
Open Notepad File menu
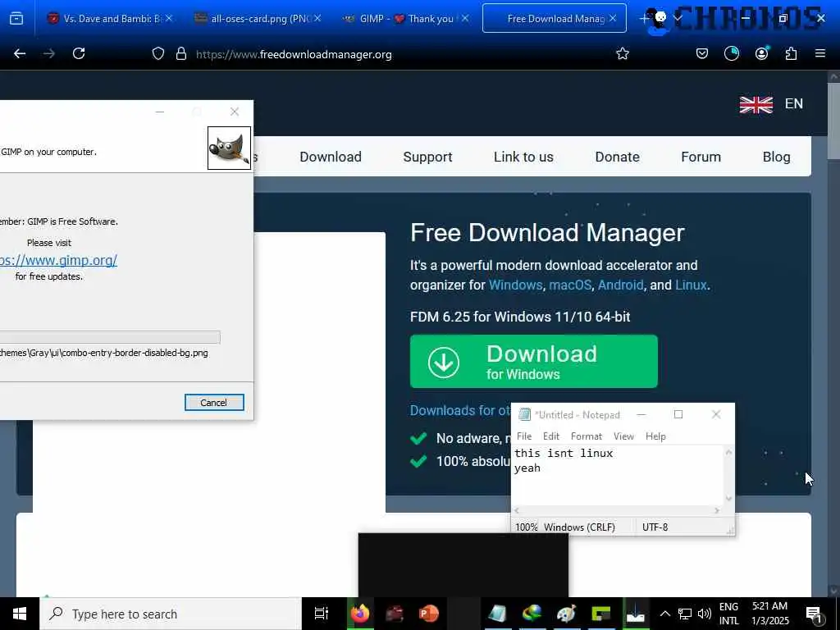point(524,436)
